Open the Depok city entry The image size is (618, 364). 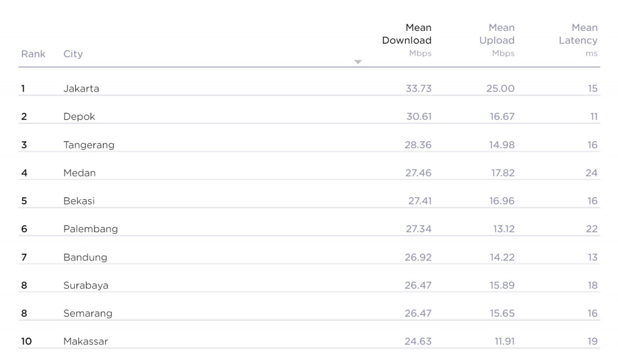click(x=79, y=117)
